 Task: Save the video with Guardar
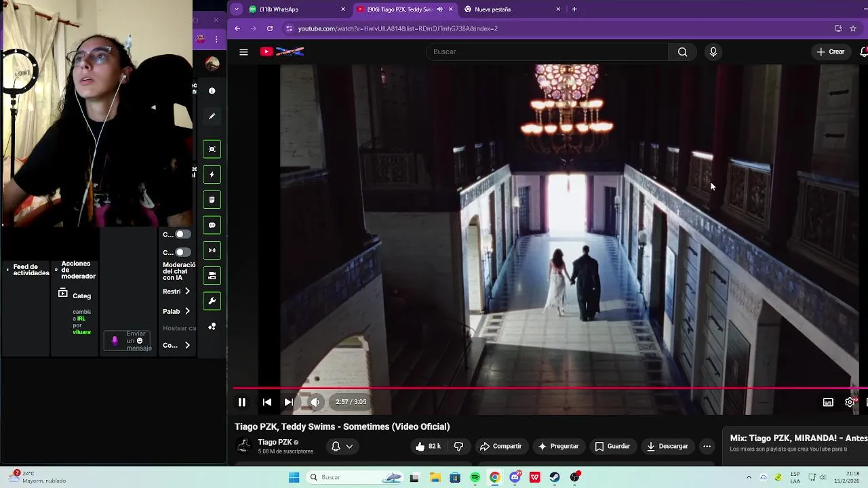pyautogui.click(x=612, y=446)
